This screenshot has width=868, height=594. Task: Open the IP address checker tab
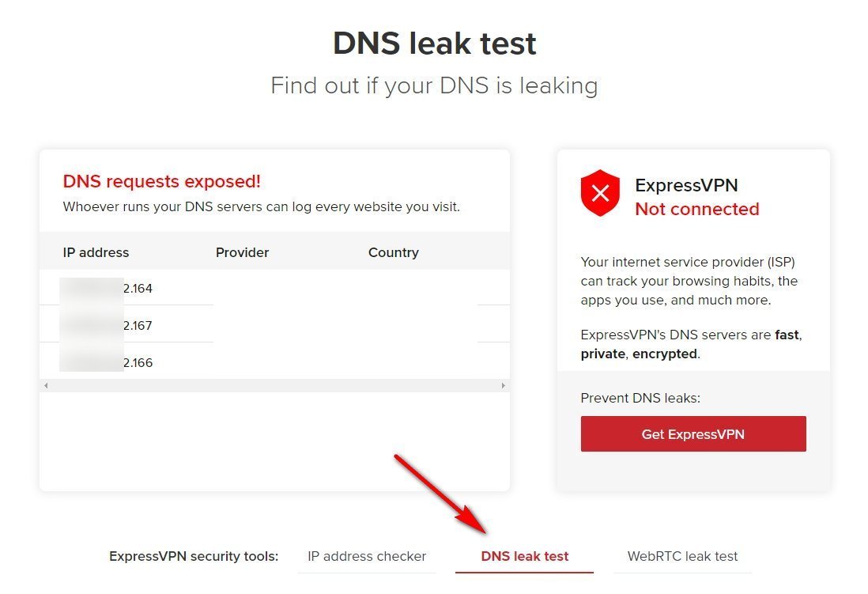pos(367,556)
